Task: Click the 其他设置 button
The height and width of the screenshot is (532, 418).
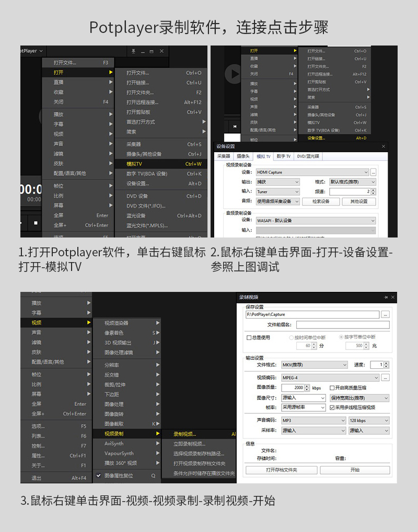Action: pyautogui.click(x=358, y=201)
